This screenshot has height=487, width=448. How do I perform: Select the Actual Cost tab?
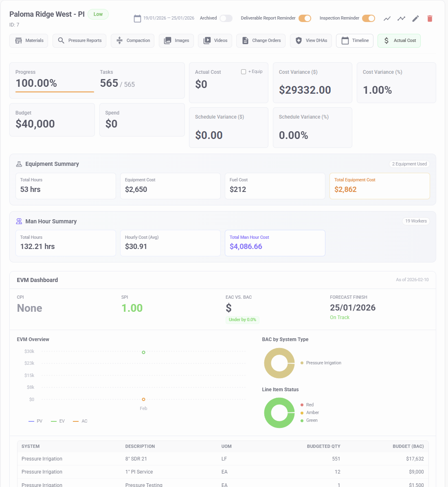point(399,41)
